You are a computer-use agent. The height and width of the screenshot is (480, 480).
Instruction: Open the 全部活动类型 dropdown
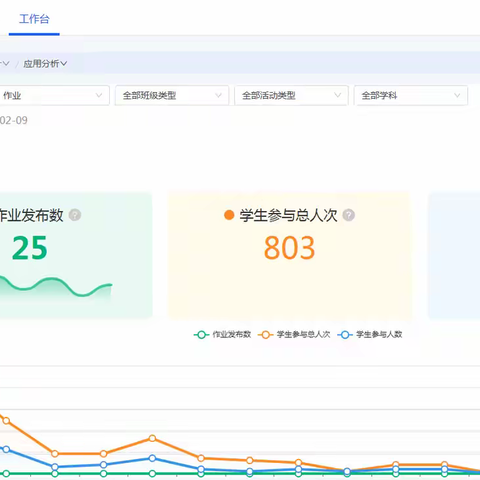(x=291, y=96)
